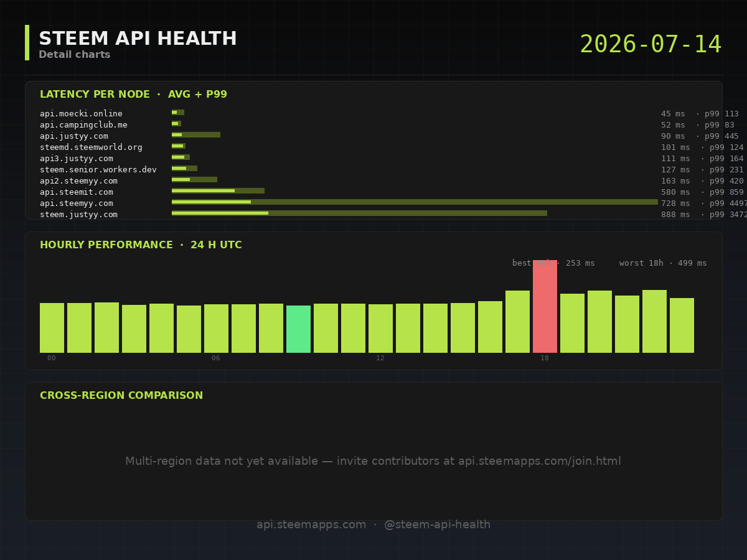Click the STEEM API HEALTH title
This screenshot has height=560, width=747.
pyautogui.click(x=138, y=39)
